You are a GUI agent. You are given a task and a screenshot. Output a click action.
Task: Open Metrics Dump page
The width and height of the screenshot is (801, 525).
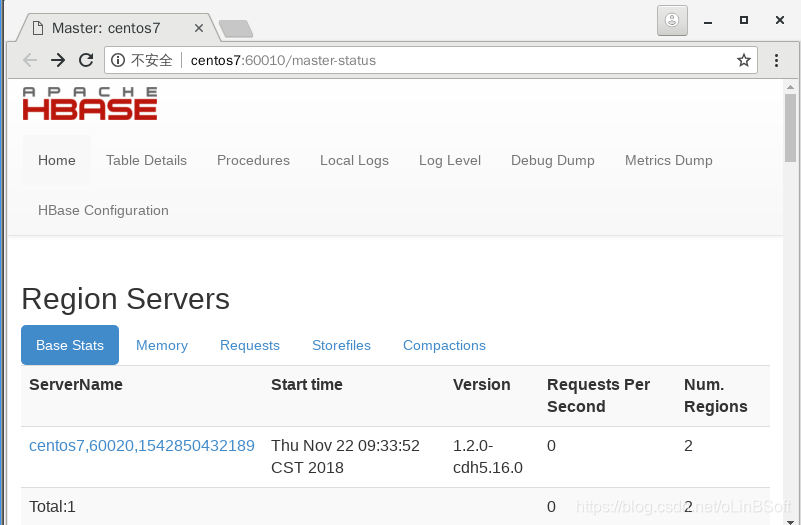(669, 160)
